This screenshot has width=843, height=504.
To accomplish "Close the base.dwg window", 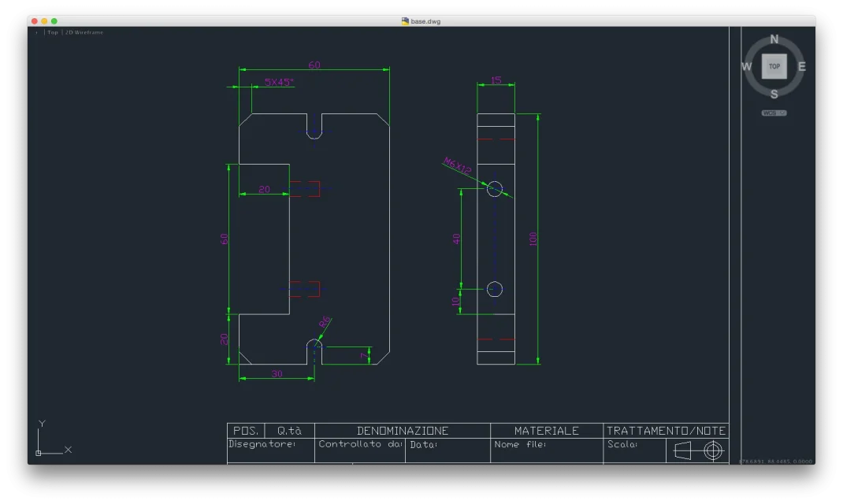I will pyautogui.click(x=35, y=21).
